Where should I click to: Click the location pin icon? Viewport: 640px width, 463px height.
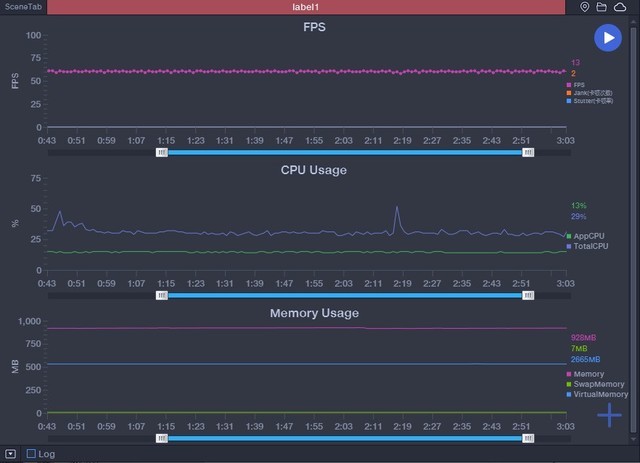click(585, 7)
